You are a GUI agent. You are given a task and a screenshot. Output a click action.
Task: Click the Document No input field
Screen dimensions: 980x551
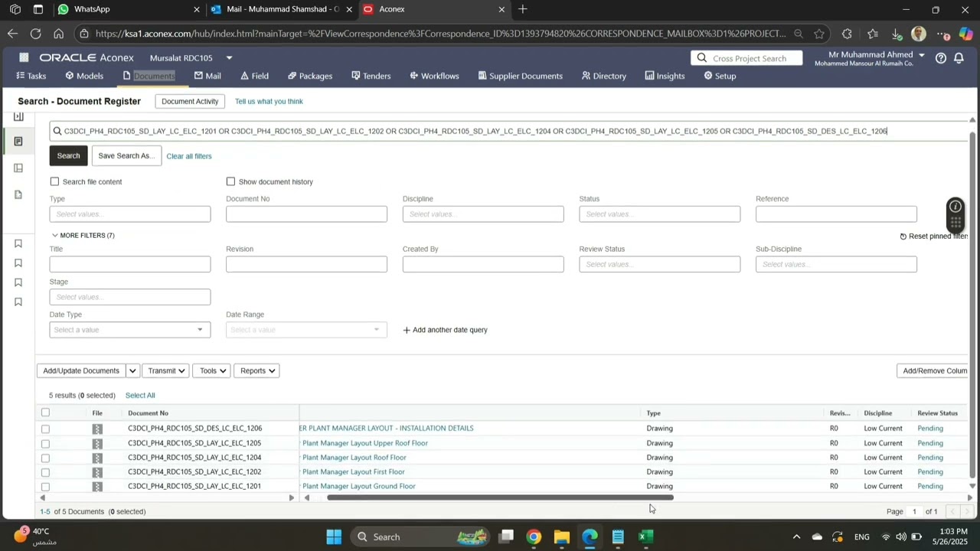(307, 214)
